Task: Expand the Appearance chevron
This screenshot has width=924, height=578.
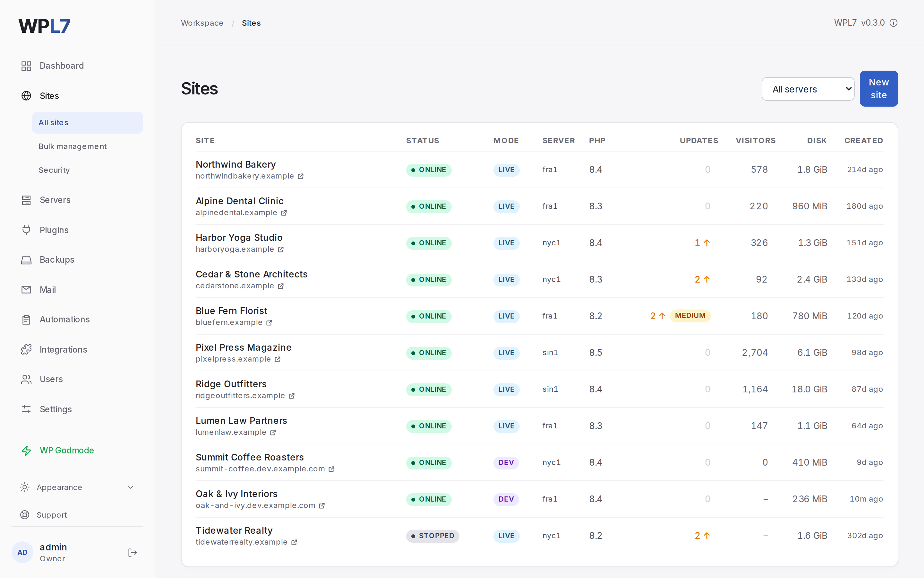Action: pos(131,487)
